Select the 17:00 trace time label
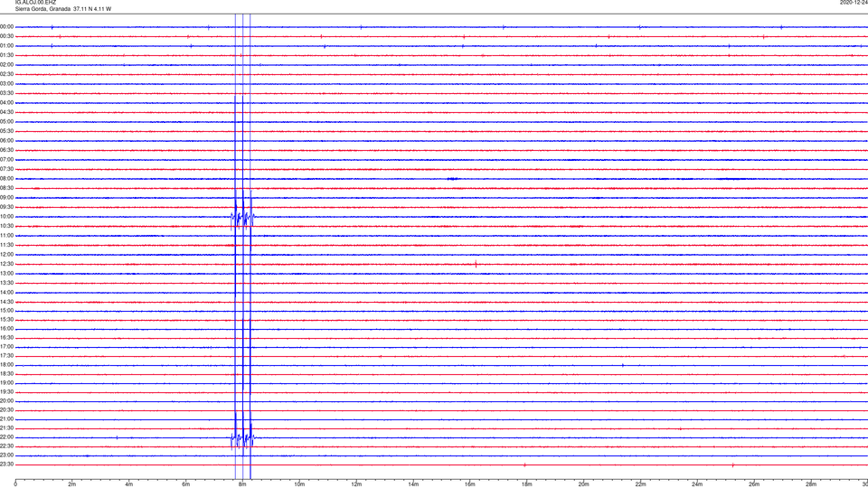 tap(6, 347)
